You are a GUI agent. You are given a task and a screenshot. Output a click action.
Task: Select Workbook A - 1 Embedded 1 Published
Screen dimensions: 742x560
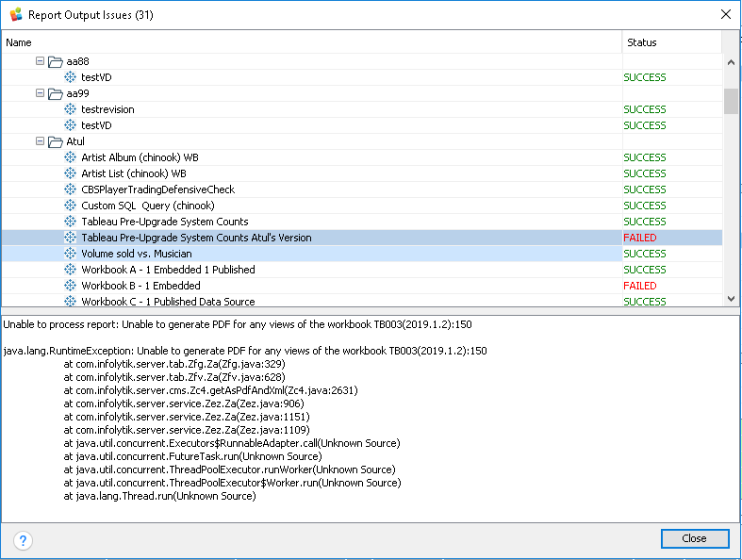[168, 270]
